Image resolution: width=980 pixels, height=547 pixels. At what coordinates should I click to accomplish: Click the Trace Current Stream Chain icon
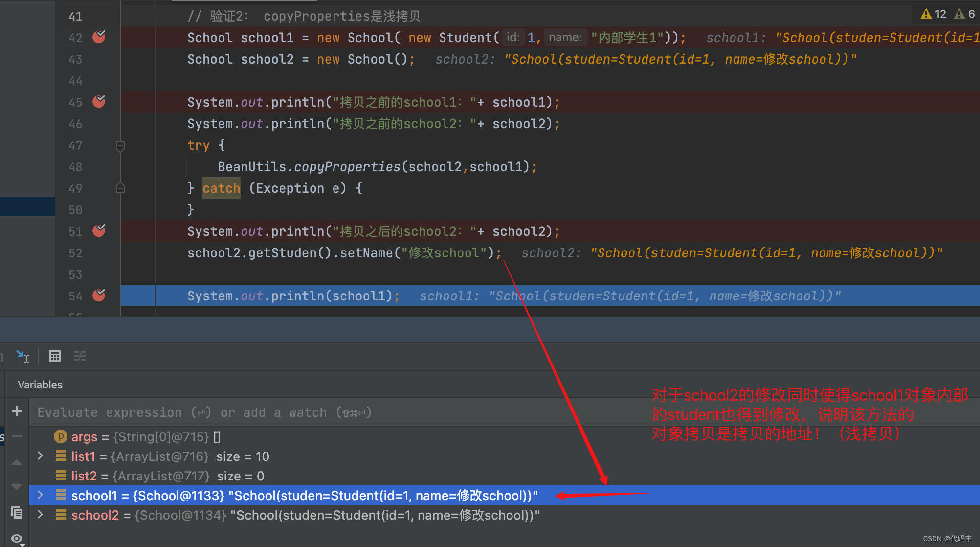(80, 356)
